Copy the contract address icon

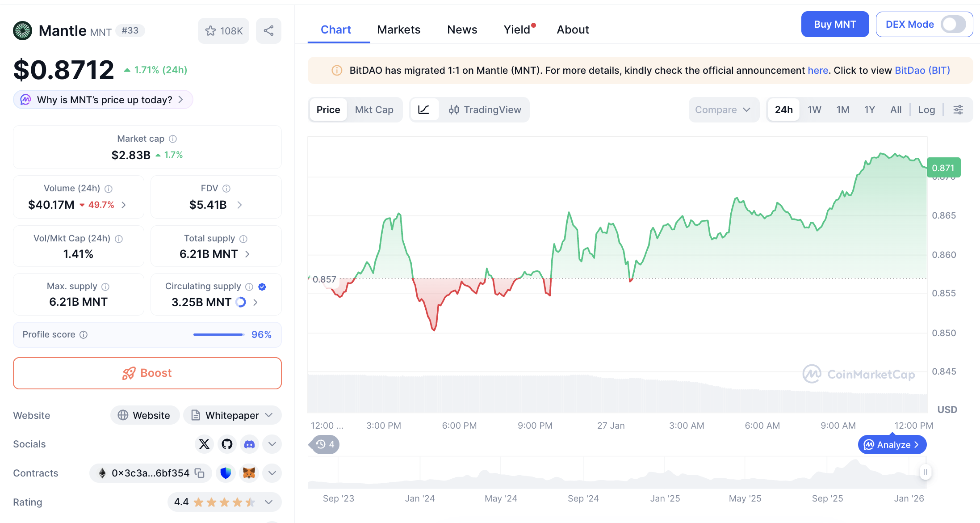click(200, 473)
